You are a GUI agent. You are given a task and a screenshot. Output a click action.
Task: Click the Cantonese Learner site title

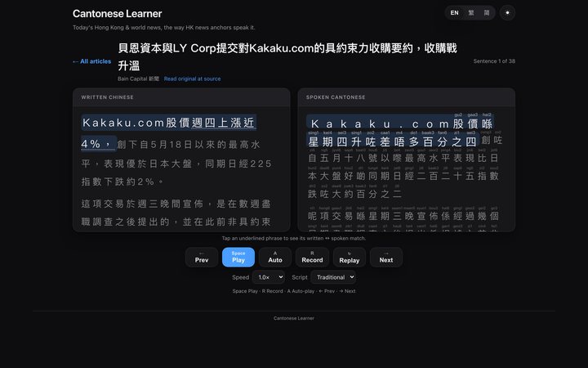point(117,14)
